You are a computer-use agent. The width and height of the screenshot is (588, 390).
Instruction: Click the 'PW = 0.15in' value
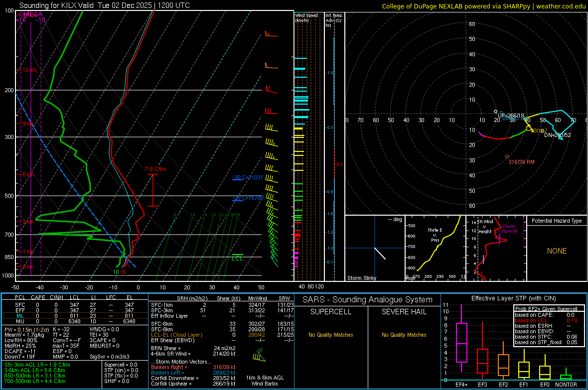25,329
